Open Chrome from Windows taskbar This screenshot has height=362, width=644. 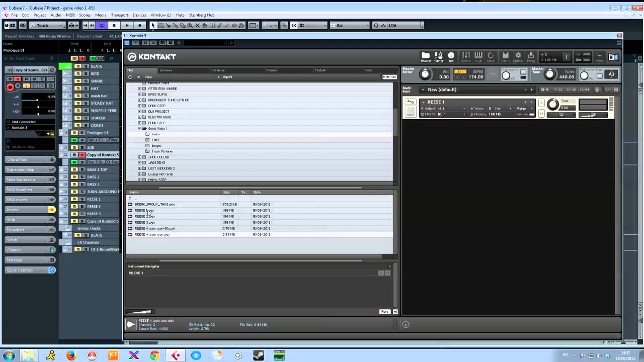154,355
